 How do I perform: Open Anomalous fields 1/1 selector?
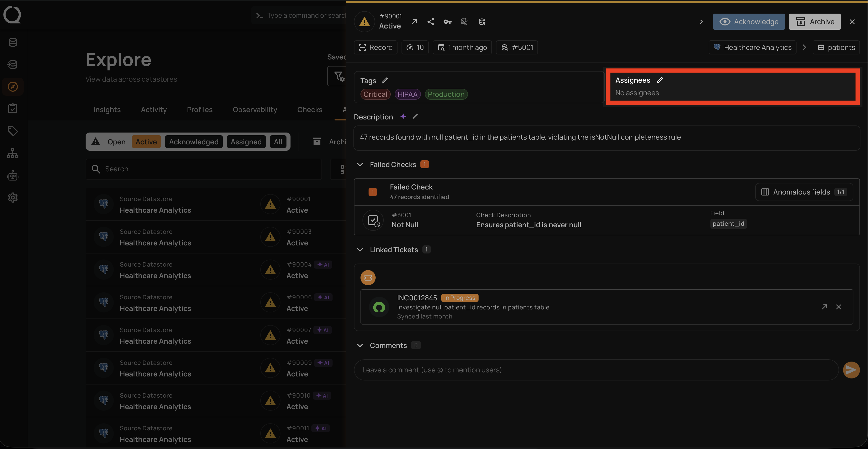tap(804, 192)
